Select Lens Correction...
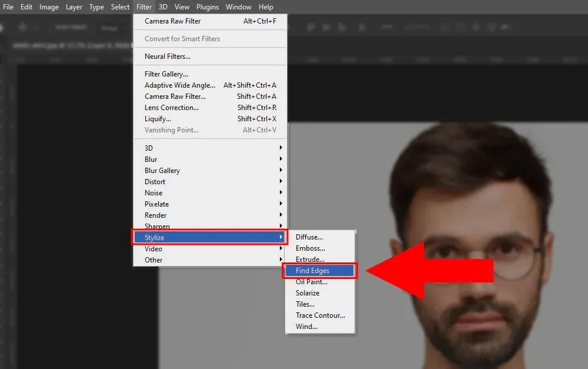588x369 pixels. coord(211,108)
